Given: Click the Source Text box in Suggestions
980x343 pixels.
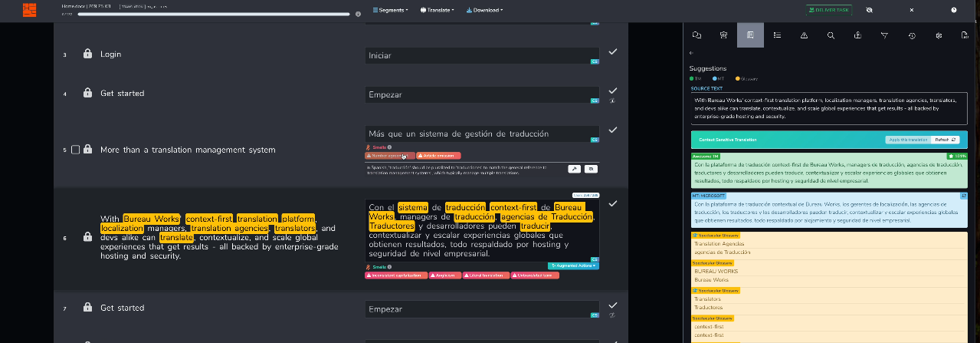Looking at the screenshot, I should [x=830, y=108].
